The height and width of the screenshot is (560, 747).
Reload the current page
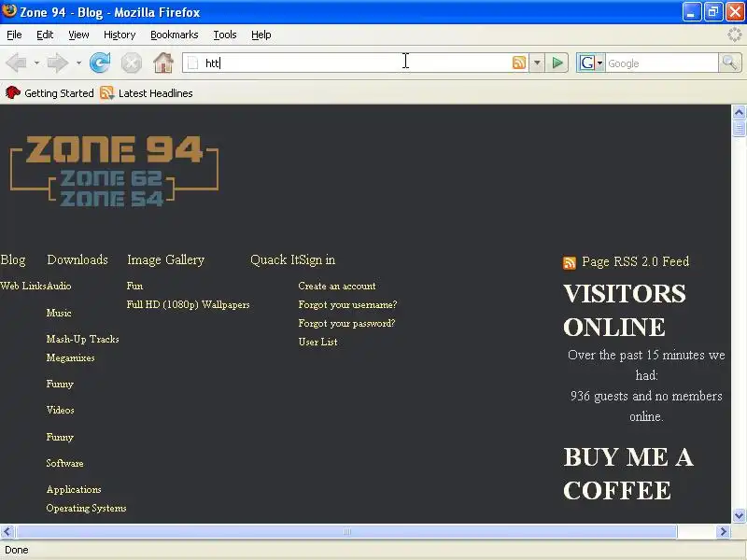pyautogui.click(x=100, y=63)
